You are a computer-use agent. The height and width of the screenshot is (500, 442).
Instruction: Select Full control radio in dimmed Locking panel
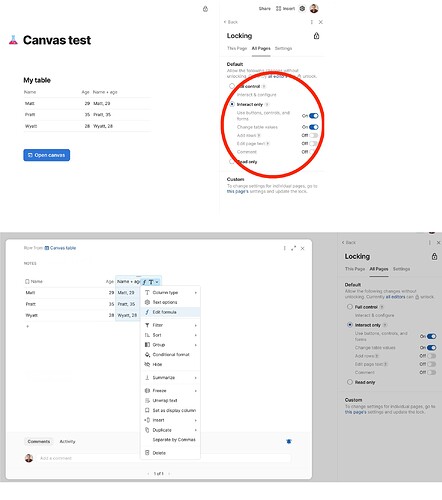click(350, 307)
